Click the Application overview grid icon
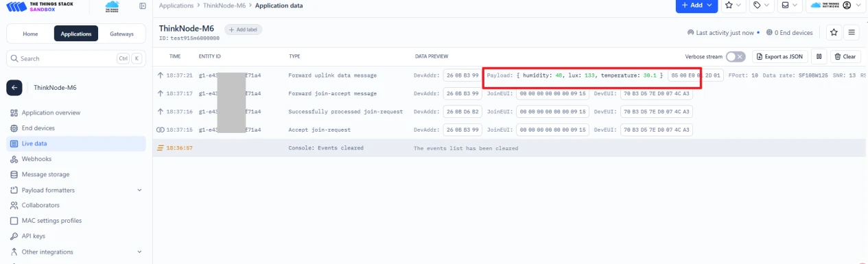 pos(14,112)
